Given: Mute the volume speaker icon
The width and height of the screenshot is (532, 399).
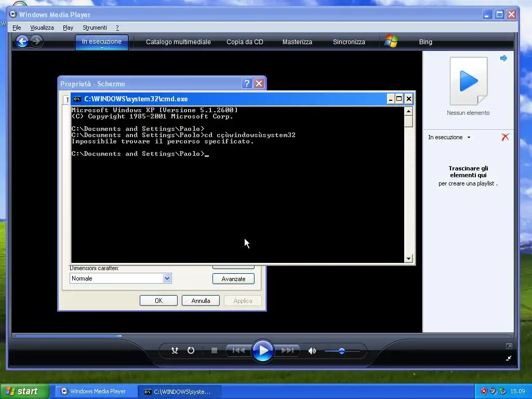Looking at the screenshot, I should pos(312,351).
